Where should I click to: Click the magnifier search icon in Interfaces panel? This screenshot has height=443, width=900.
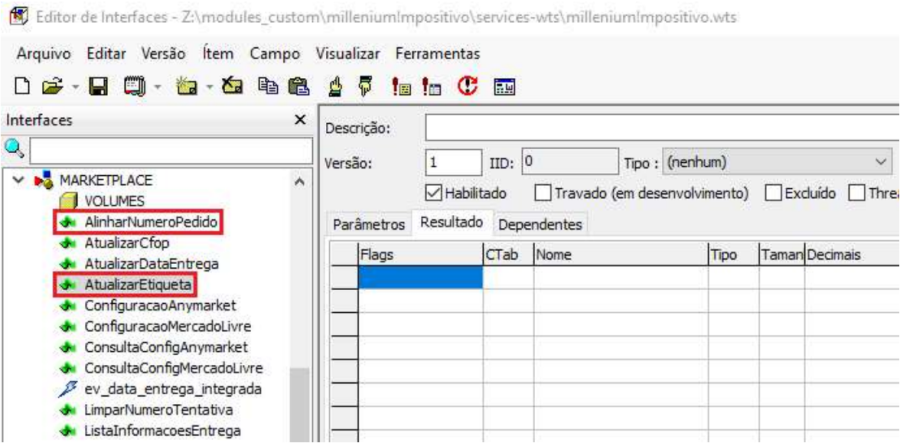[14, 149]
